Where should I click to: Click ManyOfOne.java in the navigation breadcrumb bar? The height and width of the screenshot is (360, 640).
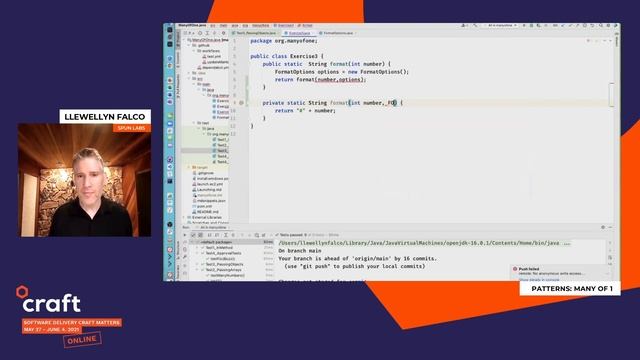point(192,26)
